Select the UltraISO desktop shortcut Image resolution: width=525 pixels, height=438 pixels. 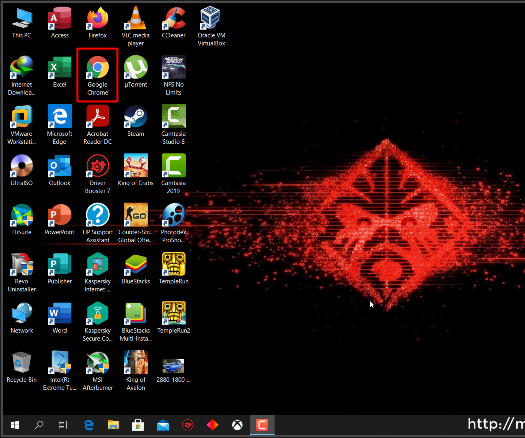22,170
